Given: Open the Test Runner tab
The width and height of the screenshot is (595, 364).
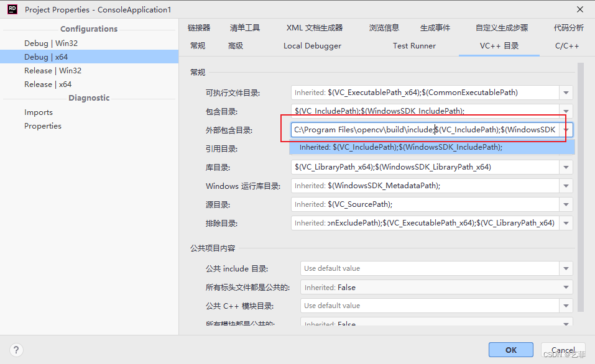Looking at the screenshot, I should (414, 46).
